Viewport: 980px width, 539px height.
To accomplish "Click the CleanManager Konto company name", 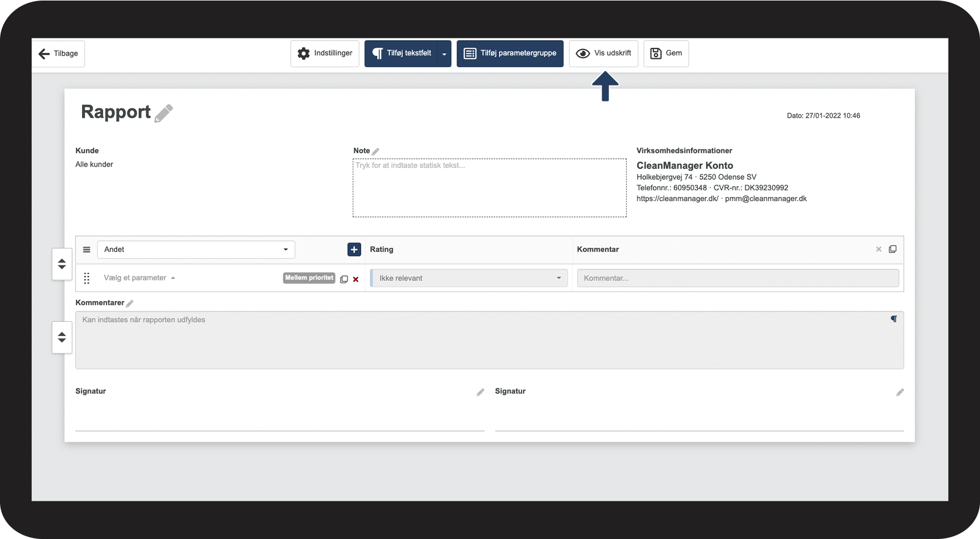I will click(685, 165).
